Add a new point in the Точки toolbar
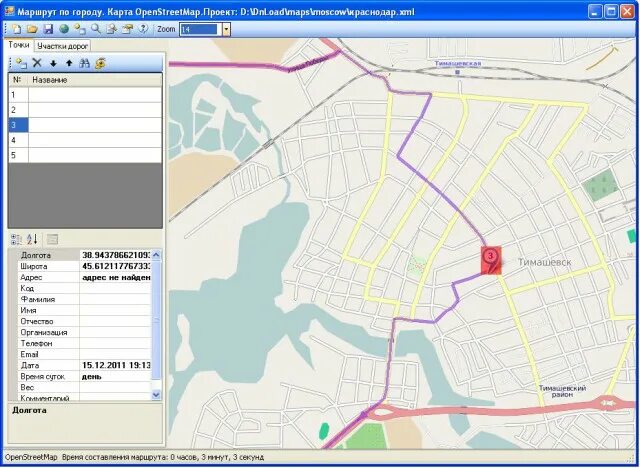 click(21, 63)
